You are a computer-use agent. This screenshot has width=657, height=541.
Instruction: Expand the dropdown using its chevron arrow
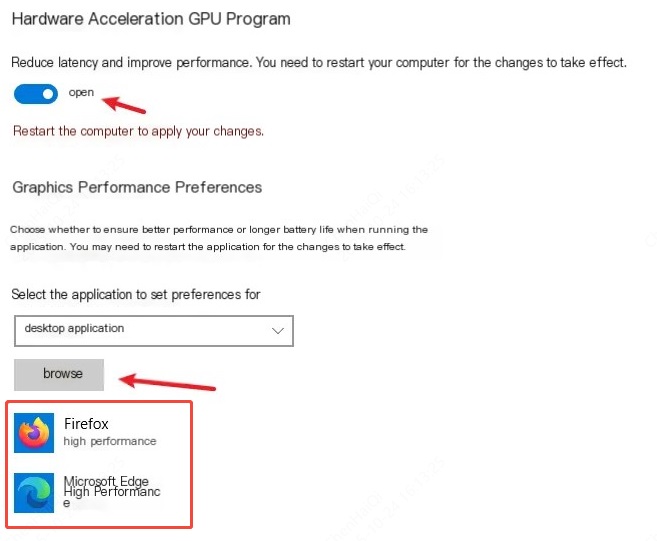click(x=278, y=329)
